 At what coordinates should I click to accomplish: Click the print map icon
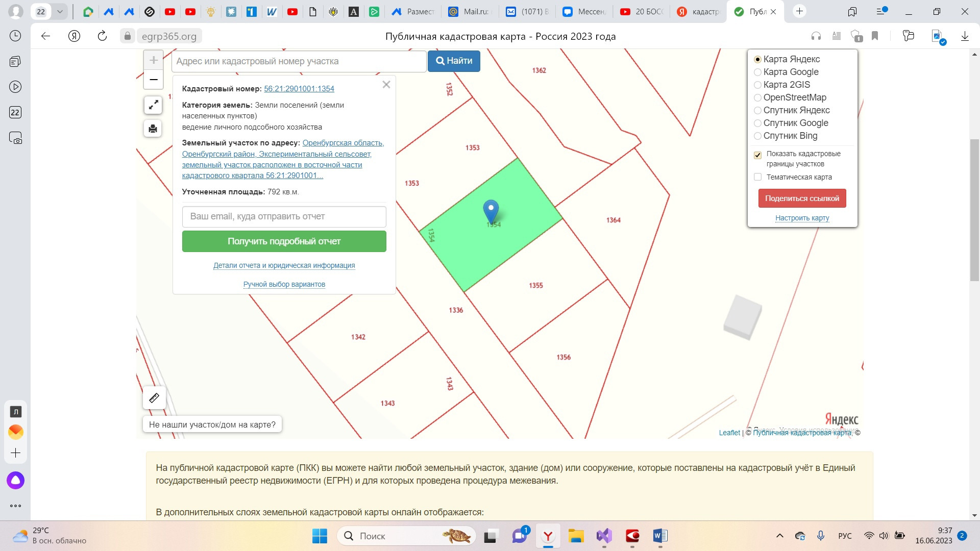(x=153, y=129)
